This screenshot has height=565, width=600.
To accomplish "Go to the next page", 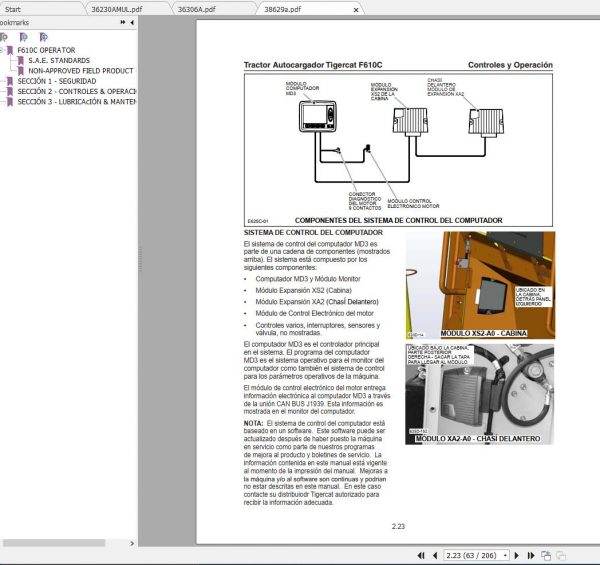I will click(x=517, y=555).
